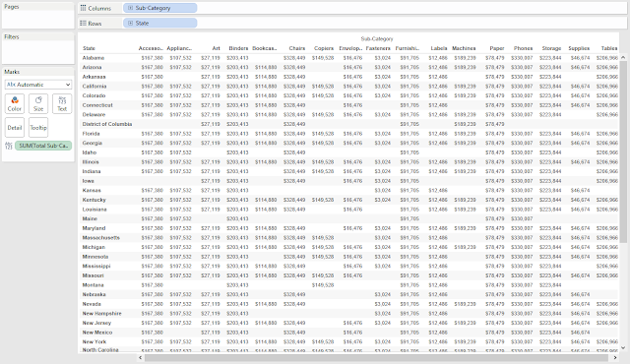630x364 pixels.
Task: Select the Connecticut row label
Action: (97, 105)
